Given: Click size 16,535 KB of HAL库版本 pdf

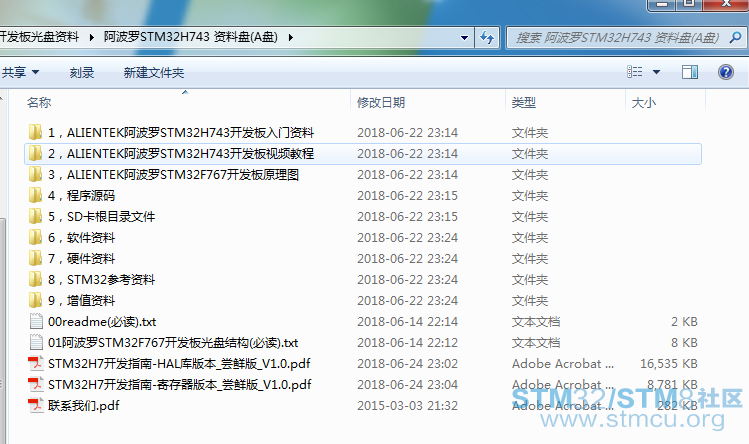Looking at the screenshot, I should pos(669,364).
